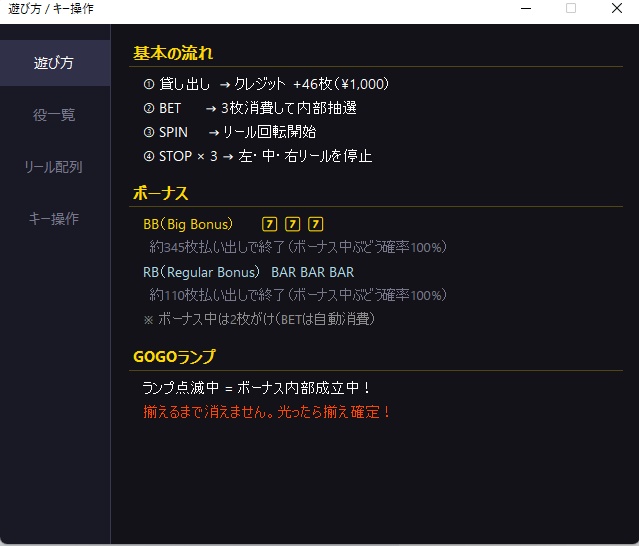Screen dimensions: 639x546
Task: Click the STOP × 3 step line
Action: (258, 156)
